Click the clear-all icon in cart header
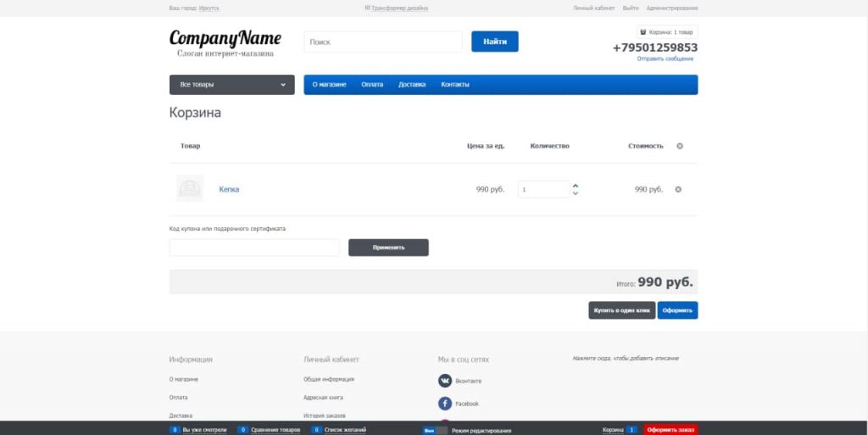This screenshot has width=868, height=435. [680, 146]
